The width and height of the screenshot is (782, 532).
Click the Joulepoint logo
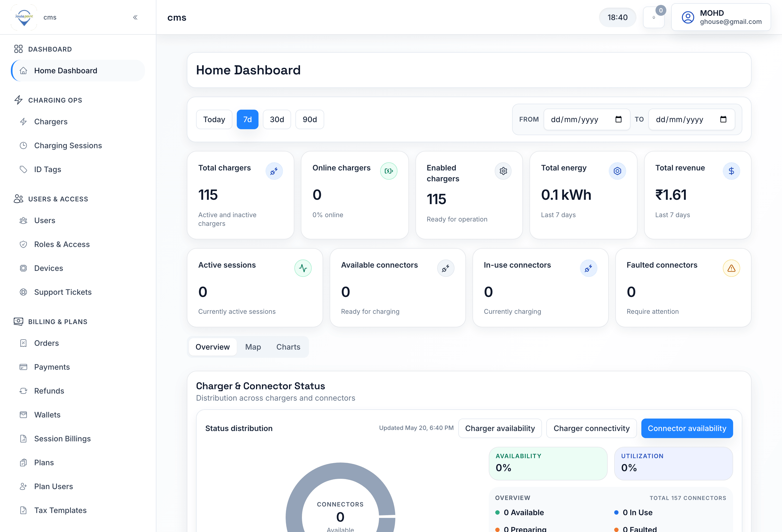click(24, 17)
